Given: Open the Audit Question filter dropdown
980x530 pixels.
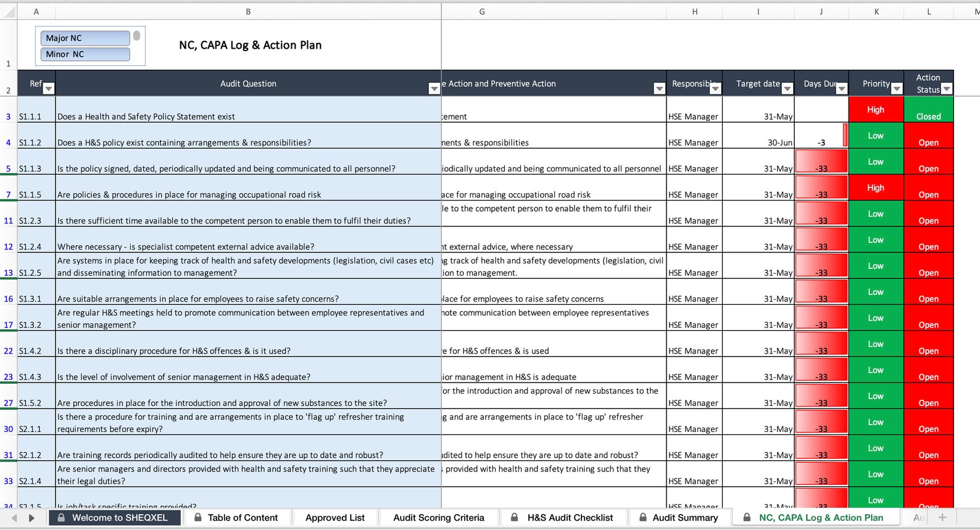Looking at the screenshot, I should (434, 89).
